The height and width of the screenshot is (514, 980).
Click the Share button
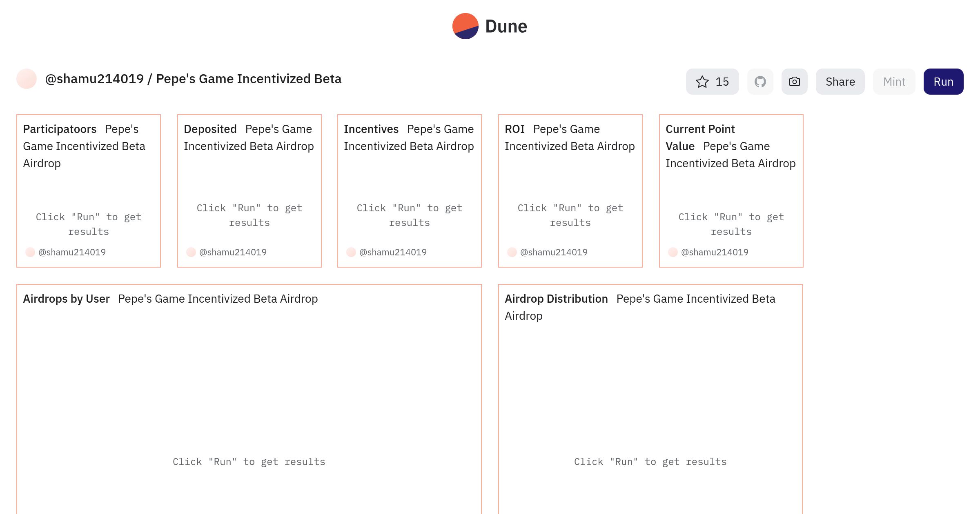(x=840, y=82)
